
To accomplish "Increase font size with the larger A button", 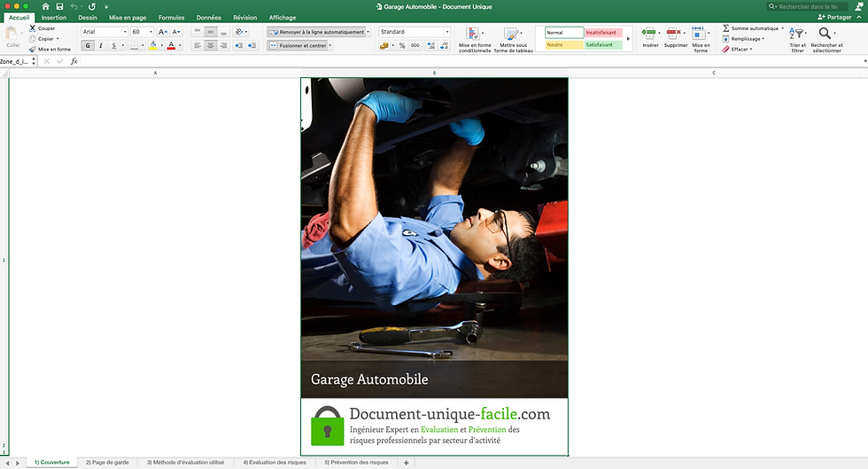I will tap(162, 32).
